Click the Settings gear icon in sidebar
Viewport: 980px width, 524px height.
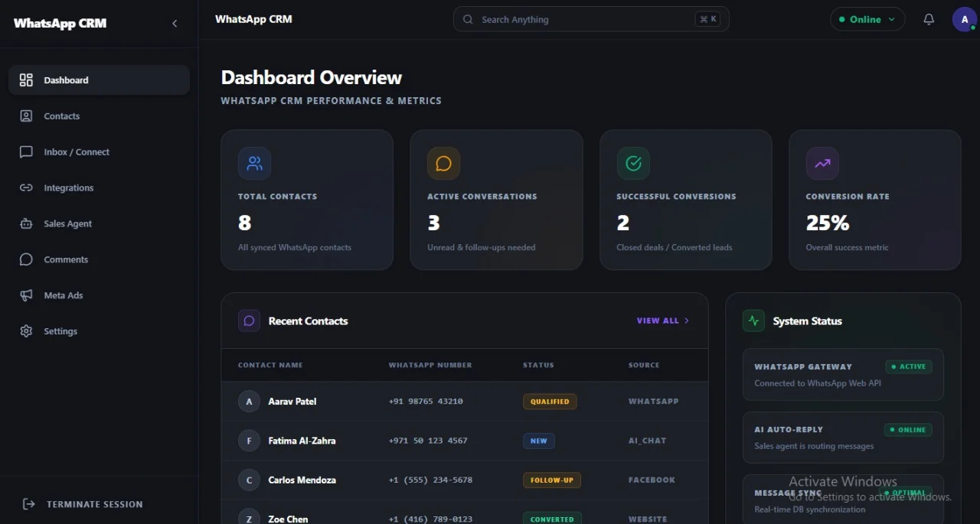coord(26,331)
